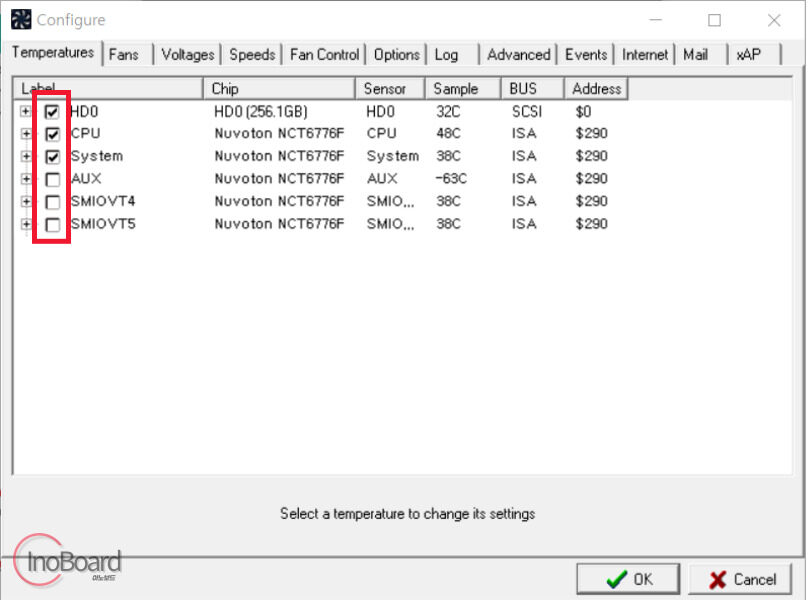Enable the SMIOVT4 temperature checkbox

point(52,202)
